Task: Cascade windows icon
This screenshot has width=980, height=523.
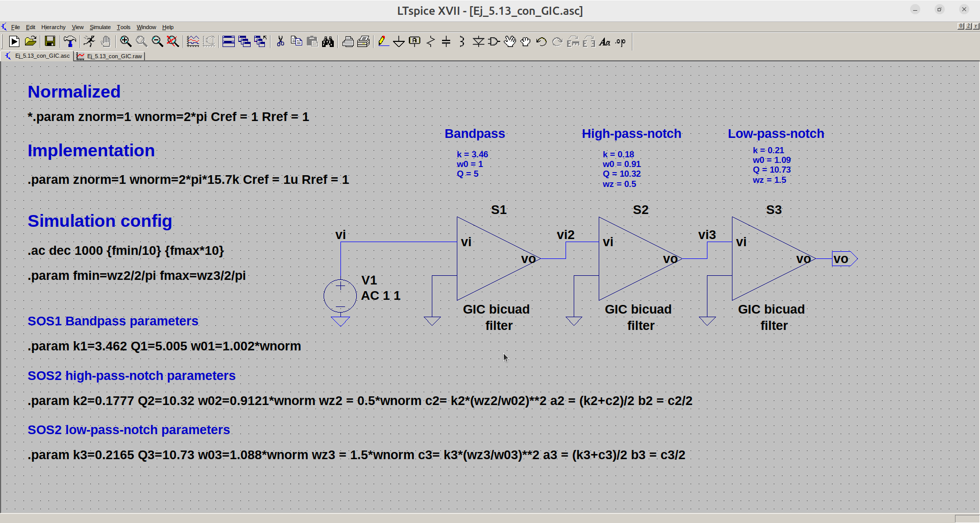Action: tap(244, 42)
